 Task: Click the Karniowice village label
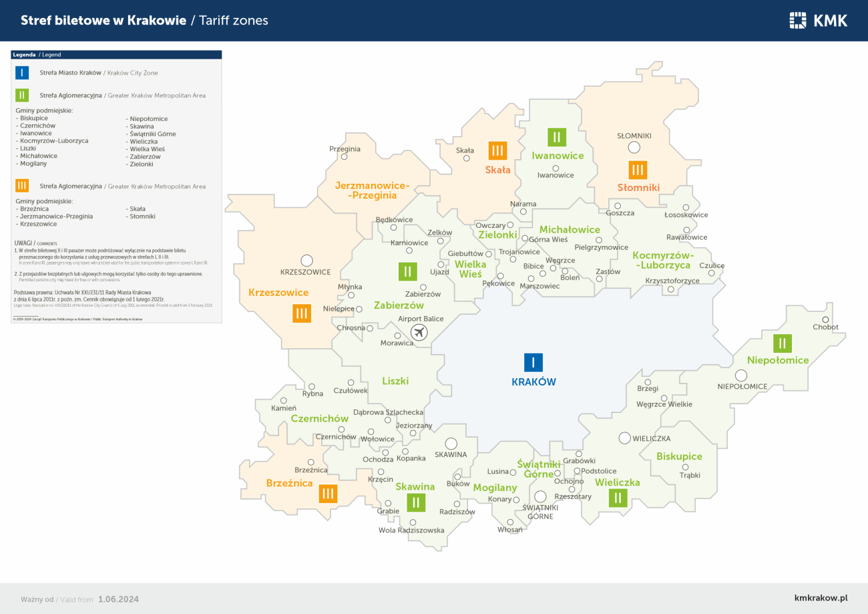[x=409, y=243]
